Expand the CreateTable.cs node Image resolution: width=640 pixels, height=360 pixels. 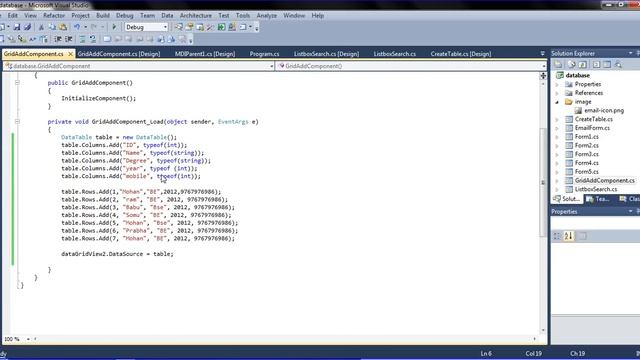point(557,120)
